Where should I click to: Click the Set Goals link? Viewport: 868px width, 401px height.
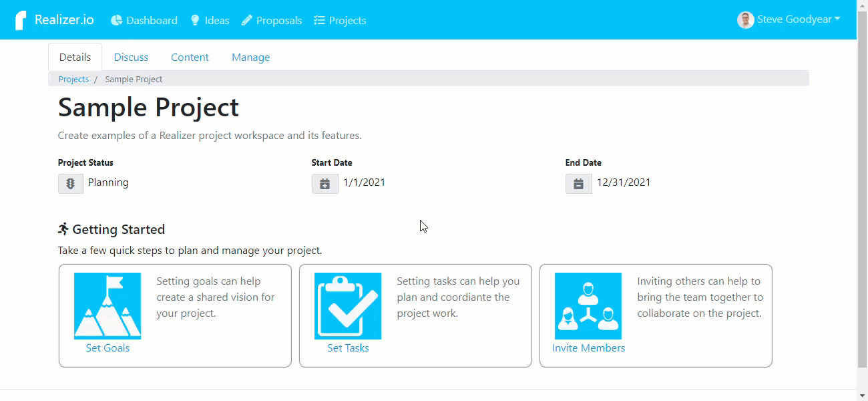point(107,348)
